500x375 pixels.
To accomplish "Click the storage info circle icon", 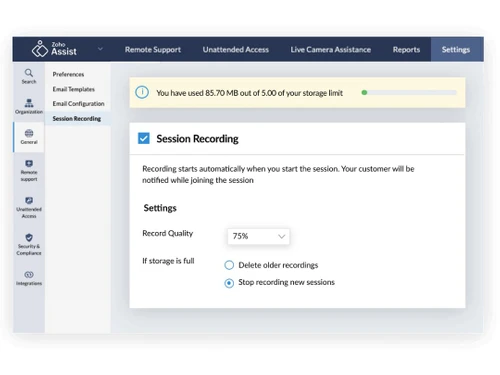I will [x=142, y=92].
